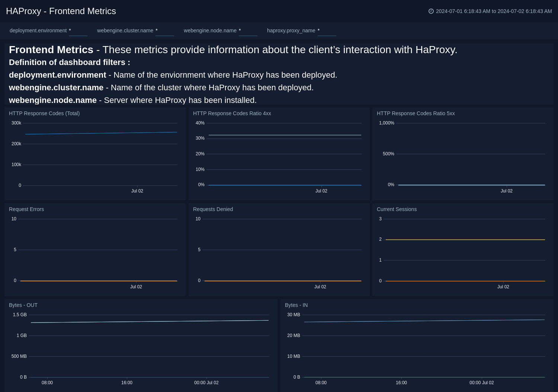Click the Frontend Metrics heading in text panel

[x=51, y=50]
